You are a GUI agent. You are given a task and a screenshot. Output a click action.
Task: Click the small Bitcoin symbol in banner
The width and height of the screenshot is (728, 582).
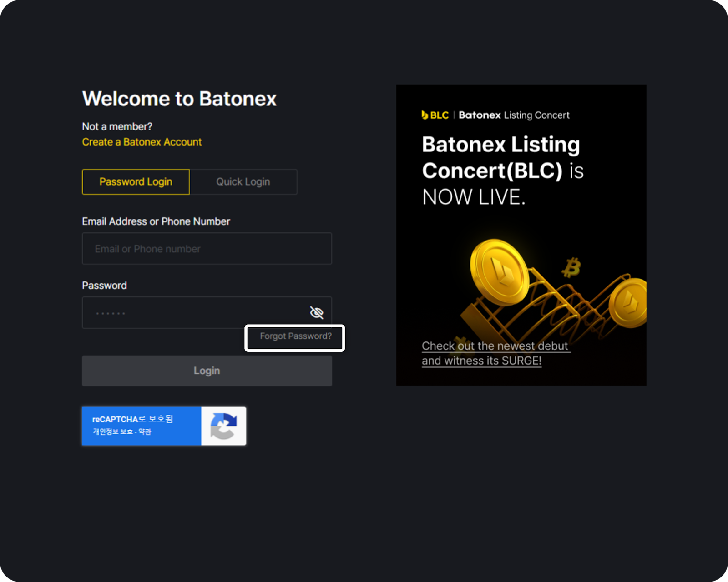[571, 267]
